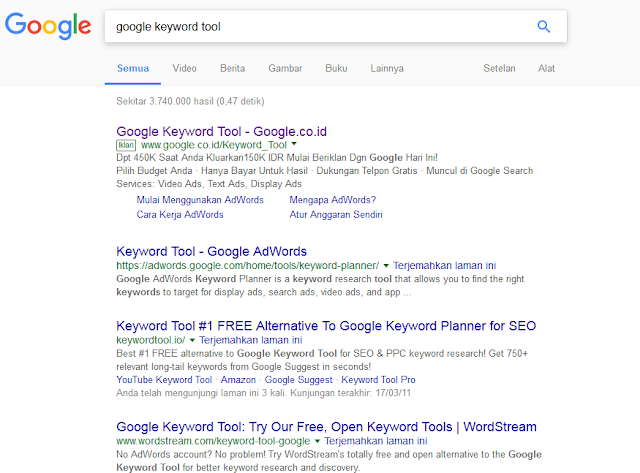Open the Berita tab
The width and height of the screenshot is (640, 473).
[232, 68]
